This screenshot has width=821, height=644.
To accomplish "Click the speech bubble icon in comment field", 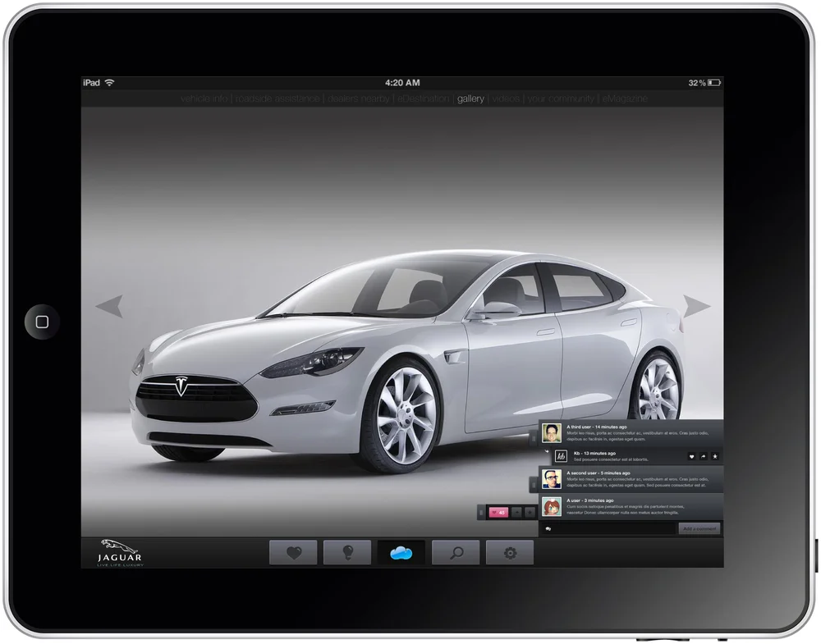I will 548,529.
